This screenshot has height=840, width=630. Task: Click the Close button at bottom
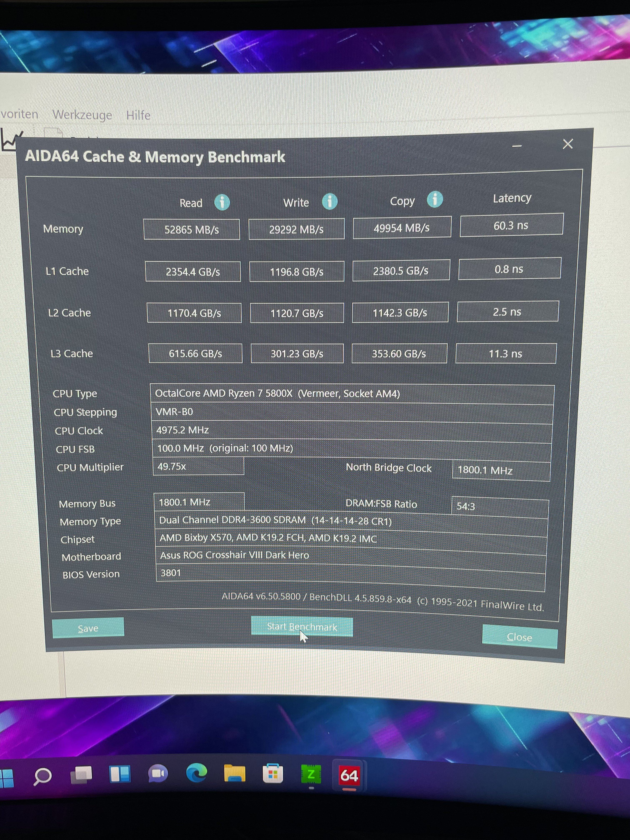click(x=519, y=637)
